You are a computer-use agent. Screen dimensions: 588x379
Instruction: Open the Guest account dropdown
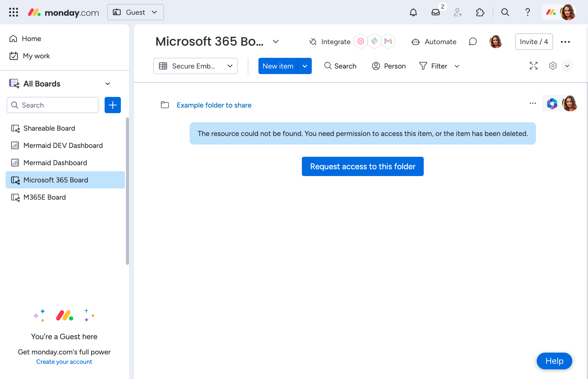click(135, 12)
